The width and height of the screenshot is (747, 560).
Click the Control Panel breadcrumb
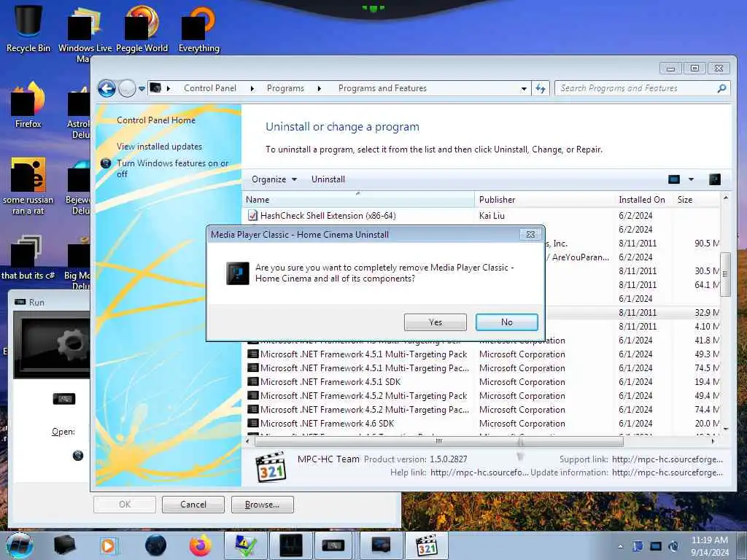pos(210,88)
